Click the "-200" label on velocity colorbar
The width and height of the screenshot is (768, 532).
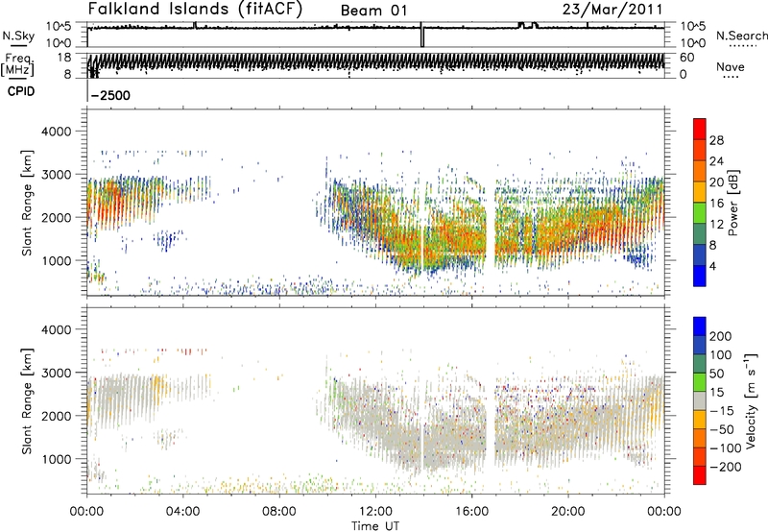(x=726, y=467)
